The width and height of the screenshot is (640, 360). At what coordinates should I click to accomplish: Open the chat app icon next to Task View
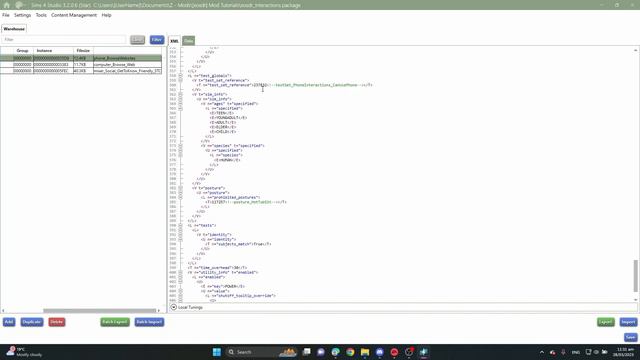click(321, 352)
